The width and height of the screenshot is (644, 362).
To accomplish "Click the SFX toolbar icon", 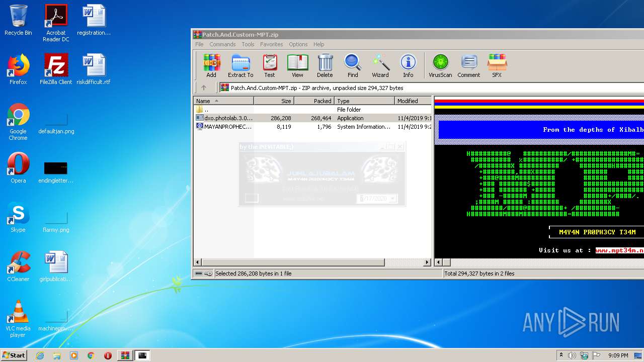I will point(497,66).
